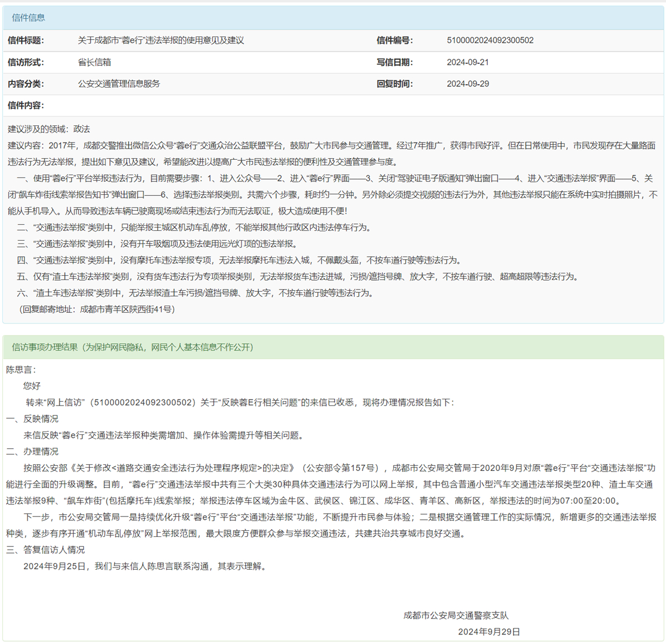Image resolution: width=666 pixels, height=644 pixels.
Task: Click the reply mailing address line 陕西街41号
Action: coord(97,309)
